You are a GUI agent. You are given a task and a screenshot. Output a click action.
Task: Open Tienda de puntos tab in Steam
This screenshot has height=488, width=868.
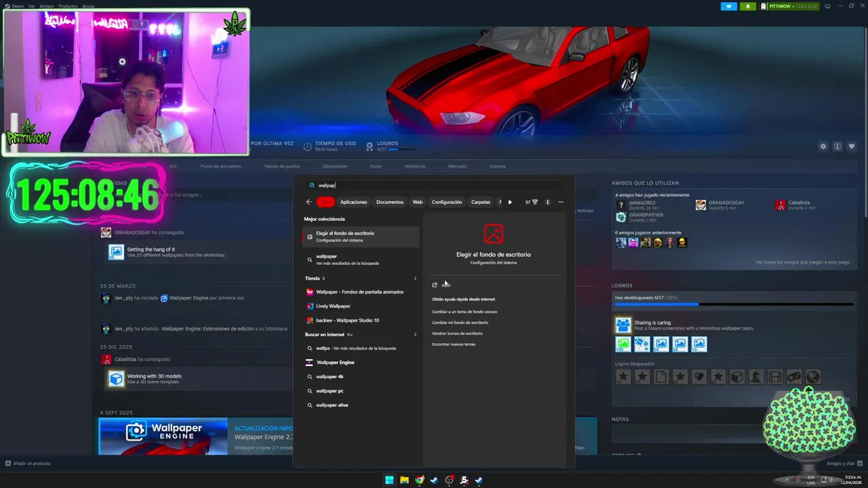[281, 166]
